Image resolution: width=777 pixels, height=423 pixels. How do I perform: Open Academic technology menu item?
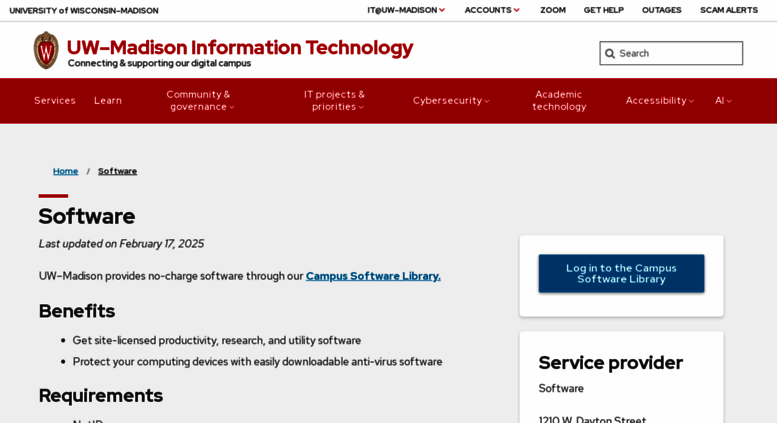click(x=559, y=101)
